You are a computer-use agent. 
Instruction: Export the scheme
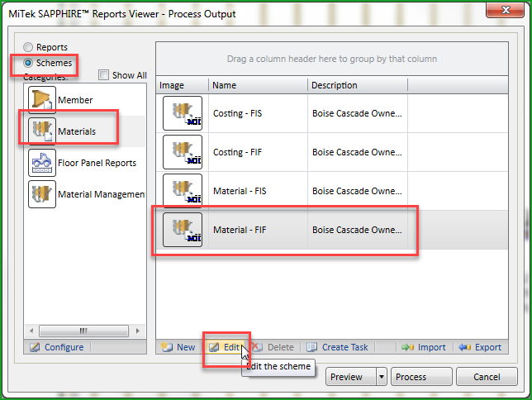[x=480, y=347]
